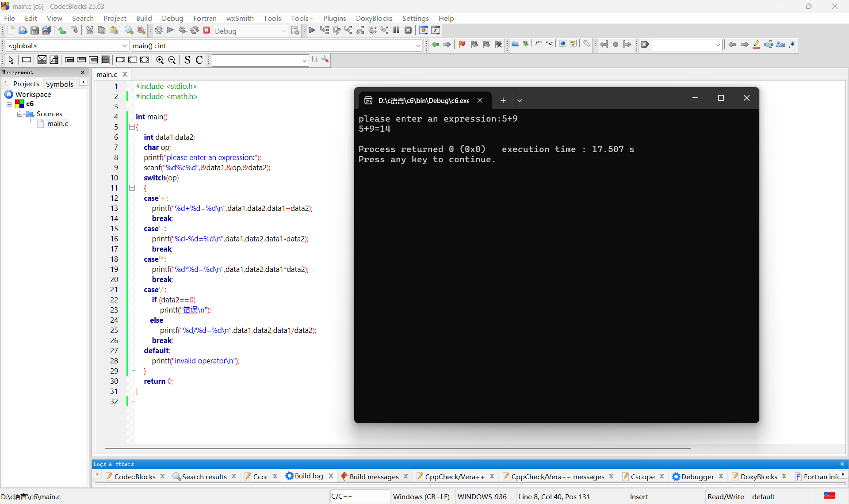This screenshot has height=504, width=849.
Task: Toggle bookmark with red flag icon
Action: pyautogui.click(x=462, y=44)
